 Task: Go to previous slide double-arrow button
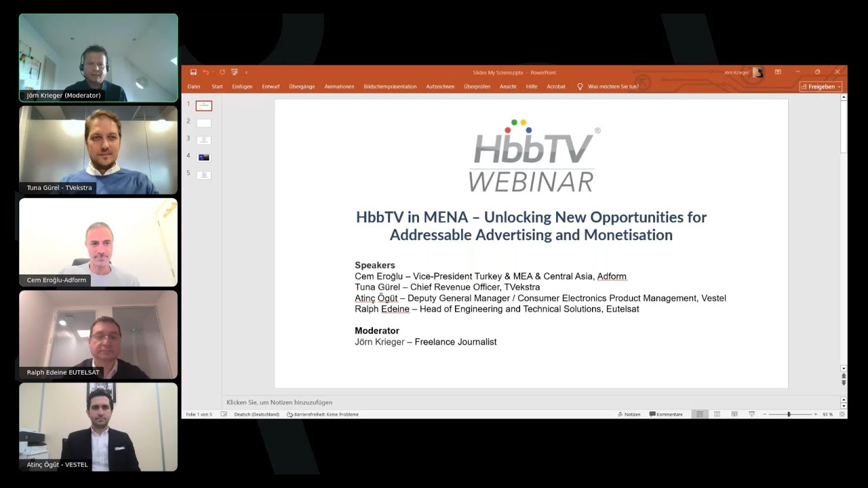(x=844, y=375)
